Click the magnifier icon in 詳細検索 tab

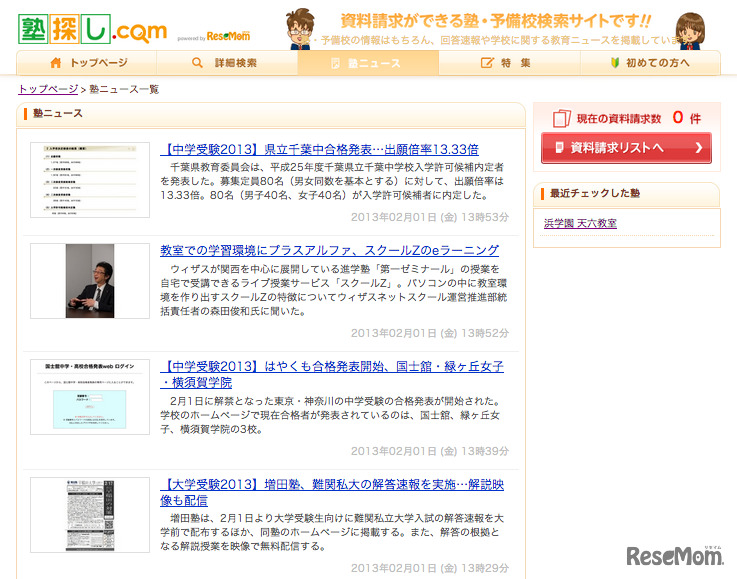tap(197, 63)
